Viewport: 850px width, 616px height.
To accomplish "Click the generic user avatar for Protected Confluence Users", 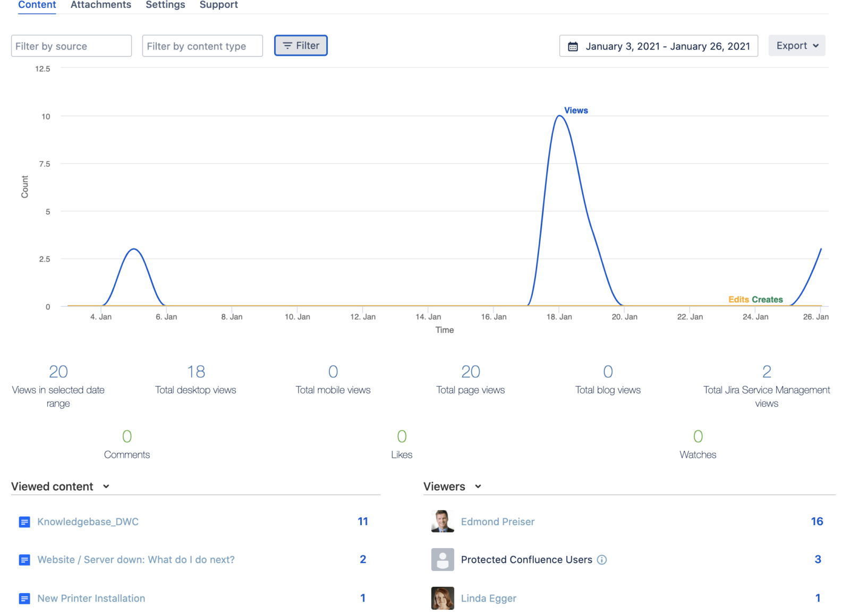I will (441, 560).
